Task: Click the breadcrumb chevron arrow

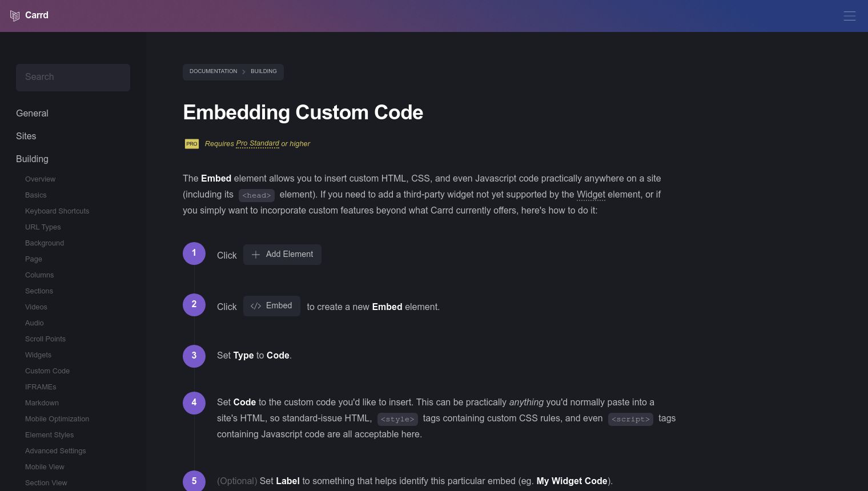Action: (x=244, y=71)
